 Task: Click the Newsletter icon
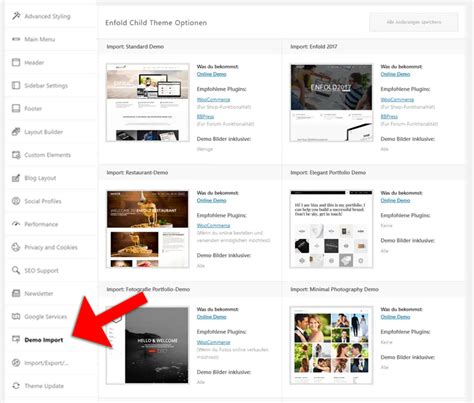point(16,293)
